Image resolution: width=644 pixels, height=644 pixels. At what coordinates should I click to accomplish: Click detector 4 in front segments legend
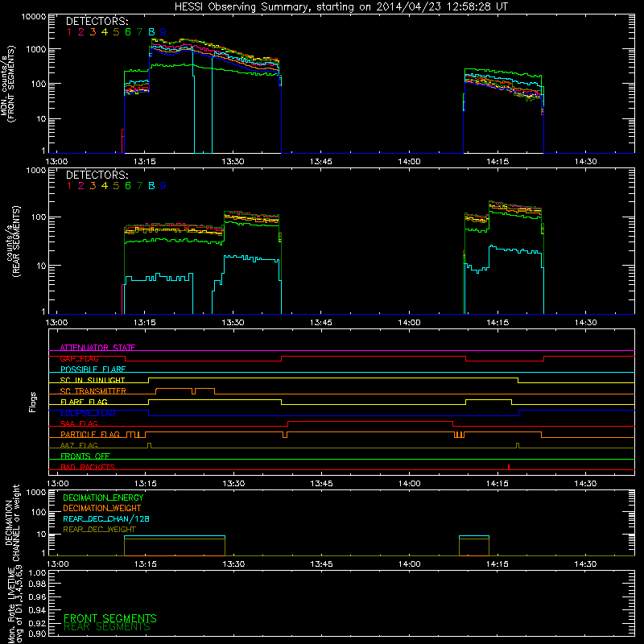click(x=105, y=32)
